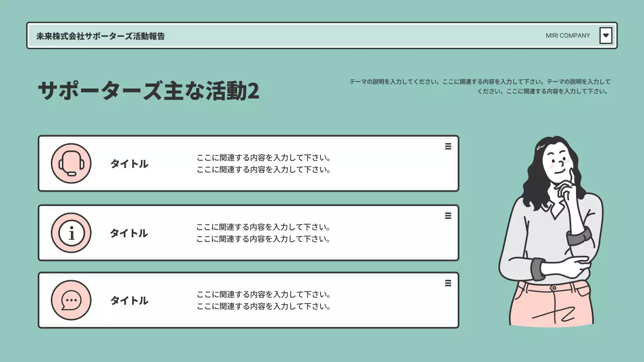Viewport: 644px width, 362px height.
Task: Select the theme description paragraph at top right
Action: 480,86
